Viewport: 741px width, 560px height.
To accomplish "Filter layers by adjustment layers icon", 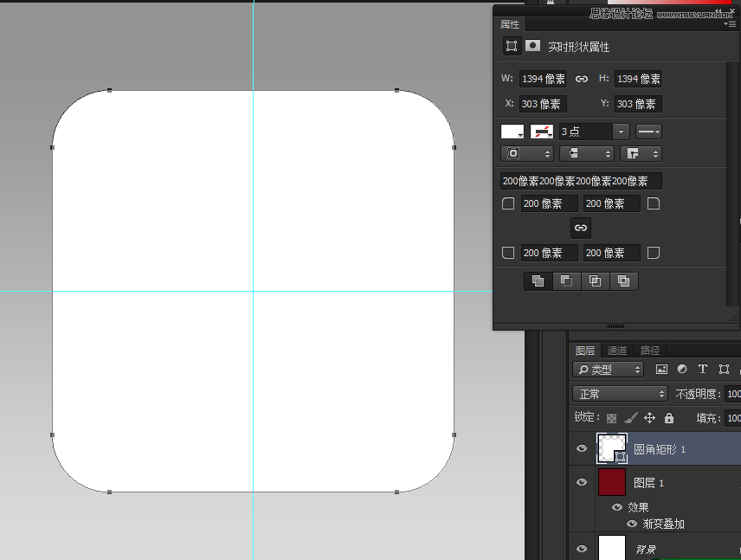I will [x=682, y=369].
